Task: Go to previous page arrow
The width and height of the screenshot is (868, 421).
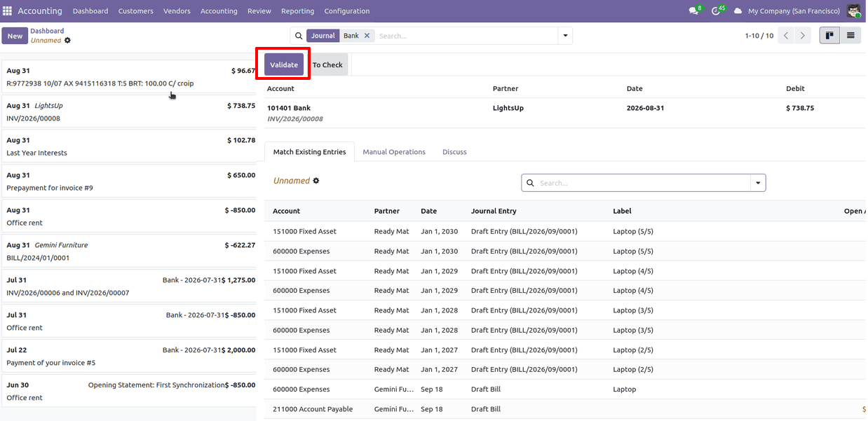Action: (786, 36)
